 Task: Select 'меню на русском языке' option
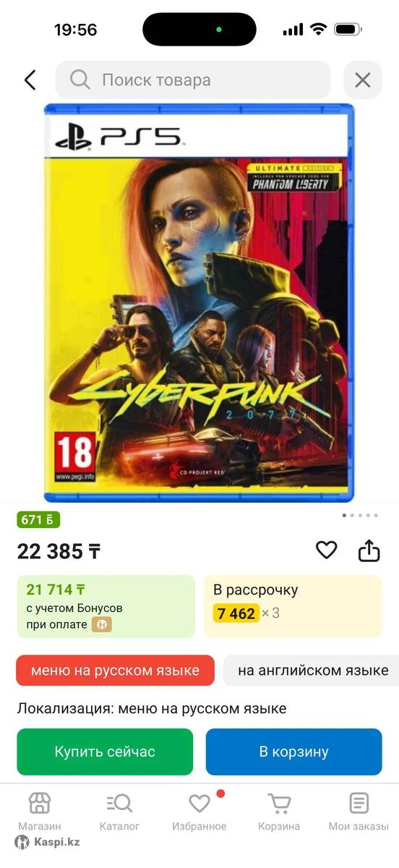click(x=116, y=671)
